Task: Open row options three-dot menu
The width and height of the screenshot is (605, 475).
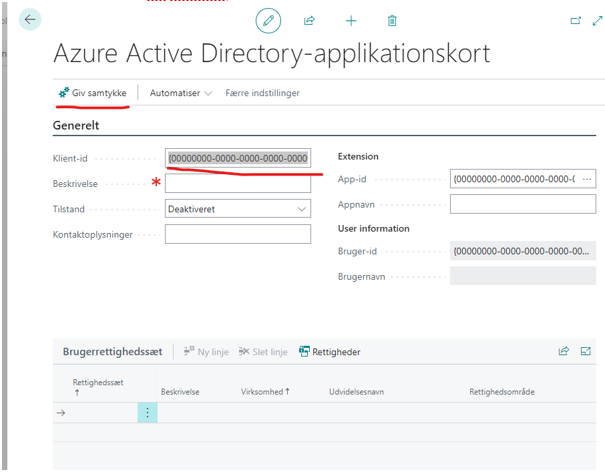Action: tap(147, 413)
